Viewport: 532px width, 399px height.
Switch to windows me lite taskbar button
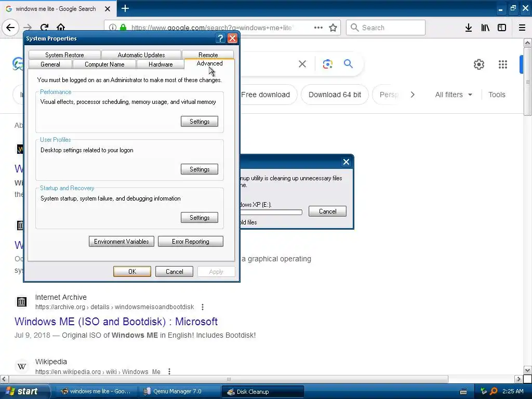[97, 391]
